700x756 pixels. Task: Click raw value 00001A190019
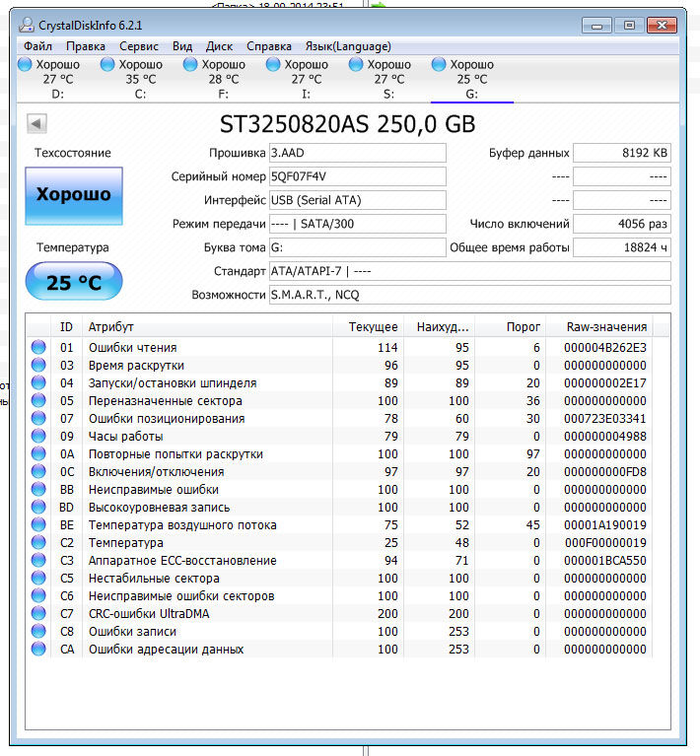pos(605,525)
